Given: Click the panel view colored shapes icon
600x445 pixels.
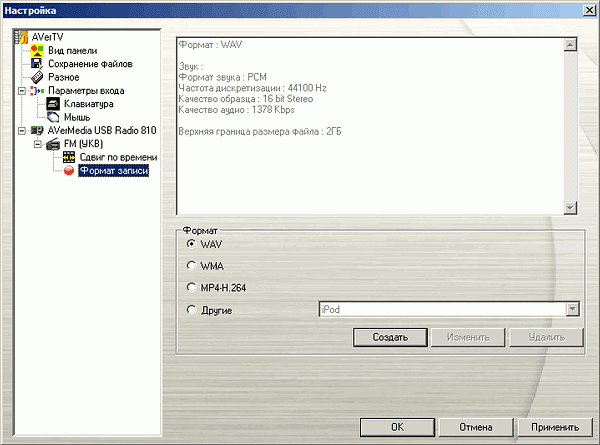Looking at the screenshot, I should tap(37, 51).
